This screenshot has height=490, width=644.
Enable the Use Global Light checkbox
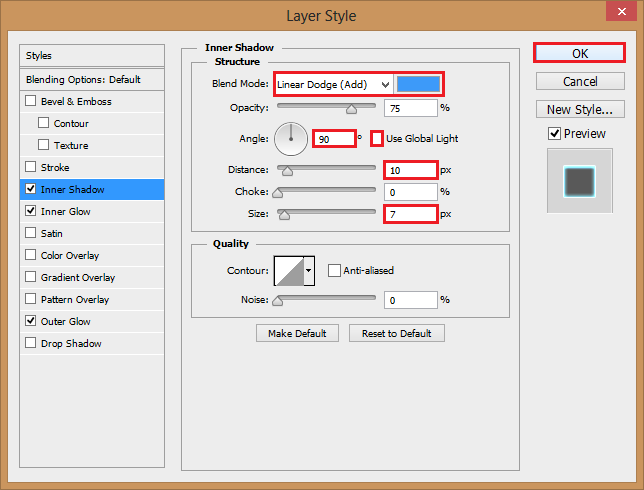pos(377,138)
